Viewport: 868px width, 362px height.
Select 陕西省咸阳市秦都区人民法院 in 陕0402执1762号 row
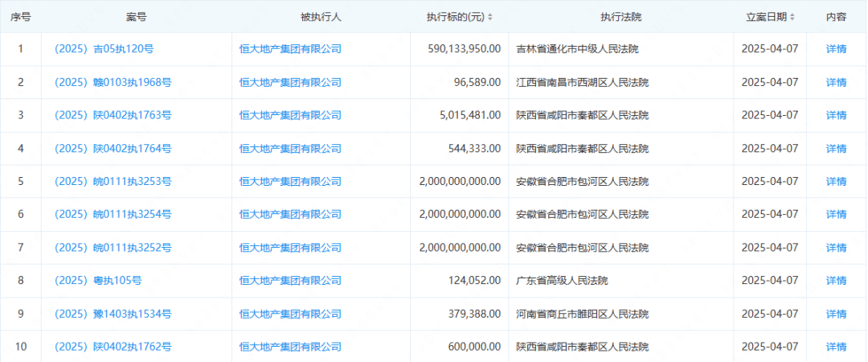(583, 347)
